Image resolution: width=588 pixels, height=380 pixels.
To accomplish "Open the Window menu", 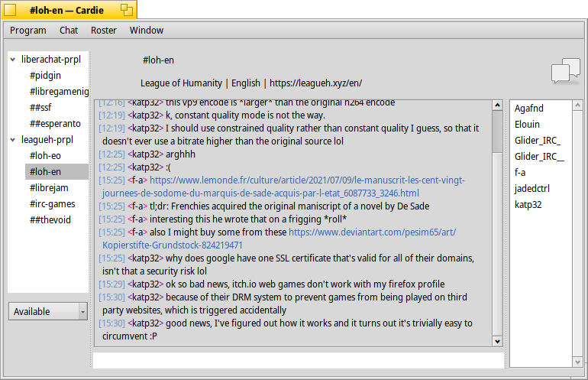I will point(147,31).
